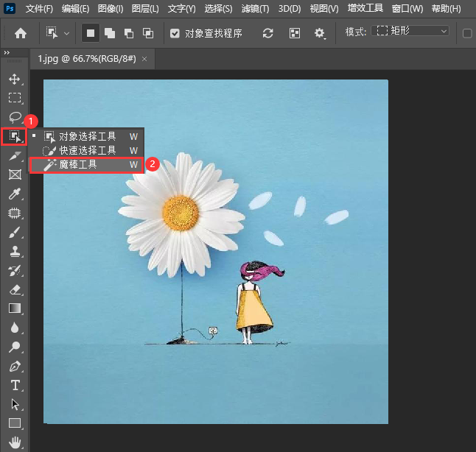Open the gear settings dropdown in options bar

coord(320,33)
